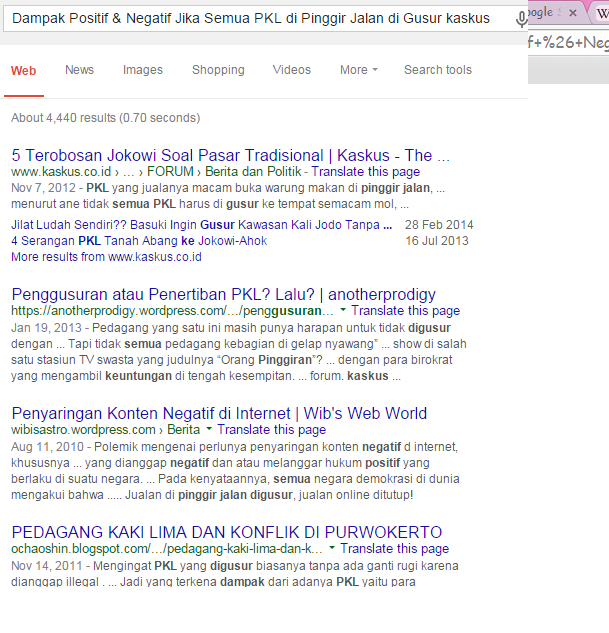Click the snippet date 'Aug 11, 2010'

click(47, 447)
